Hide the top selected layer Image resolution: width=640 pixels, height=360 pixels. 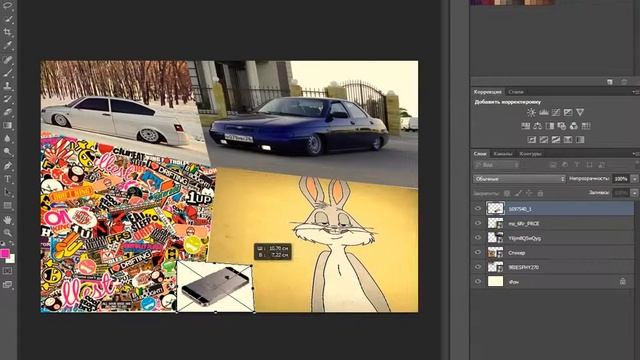(x=478, y=209)
